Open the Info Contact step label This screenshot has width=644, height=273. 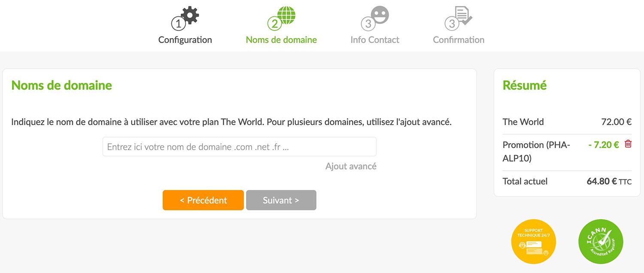tap(375, 40)
